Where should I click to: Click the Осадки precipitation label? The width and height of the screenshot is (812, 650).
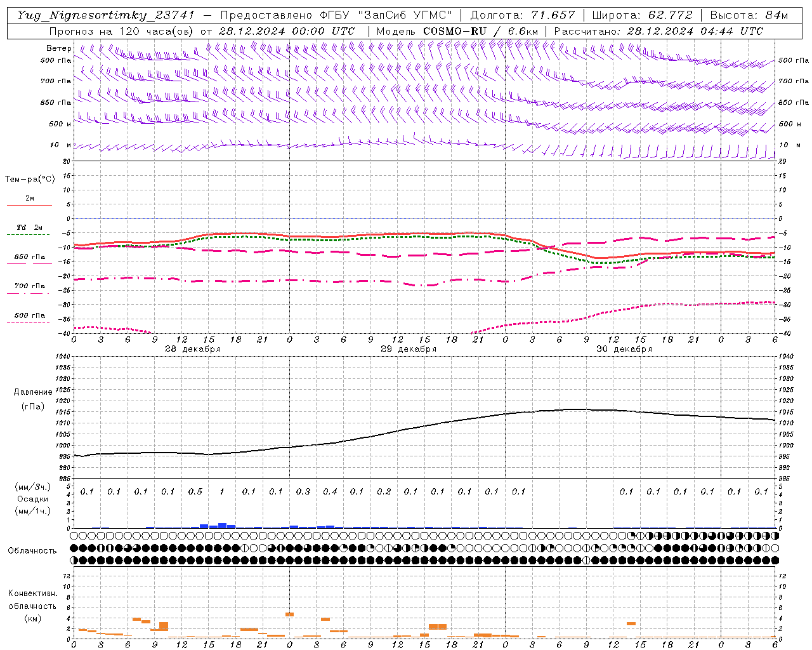point(33,499)
